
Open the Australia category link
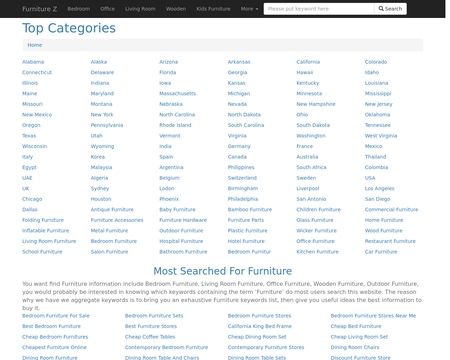coord(307,157)
